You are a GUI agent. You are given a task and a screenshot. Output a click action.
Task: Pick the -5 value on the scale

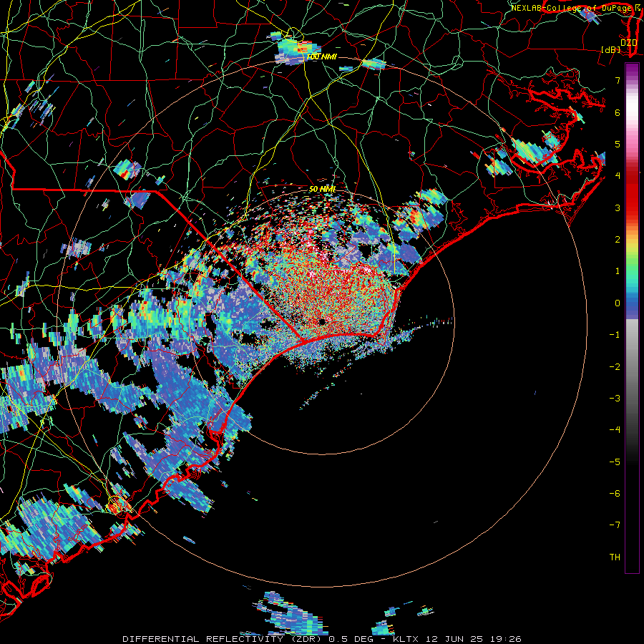point(615,462)
